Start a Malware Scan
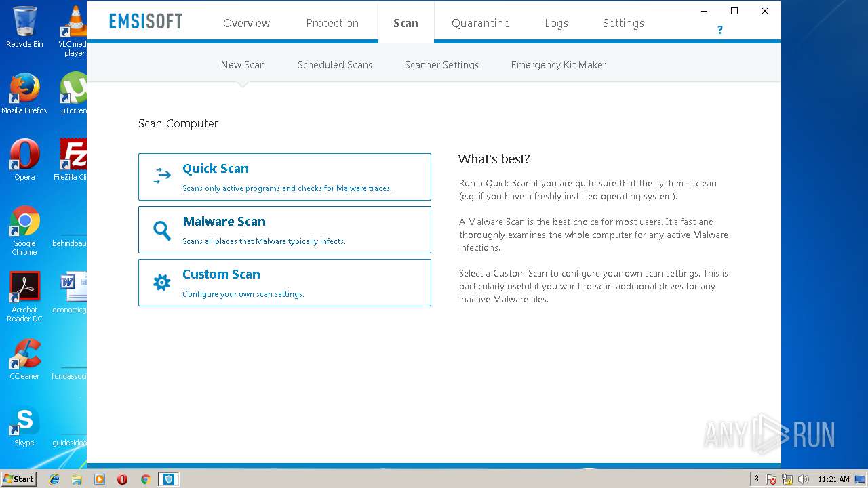This screenshot has width=868, height=488. [x=285, y=230]
